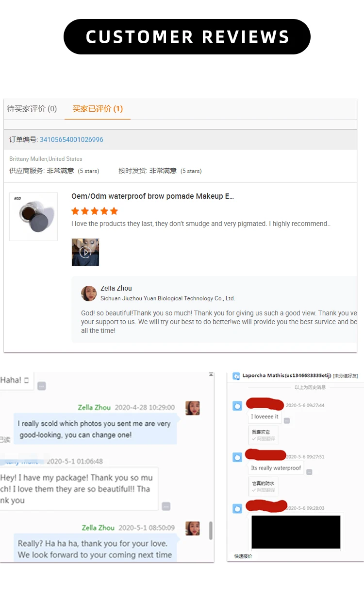Play the customer review video thumbnail

(x=85, y=252)
